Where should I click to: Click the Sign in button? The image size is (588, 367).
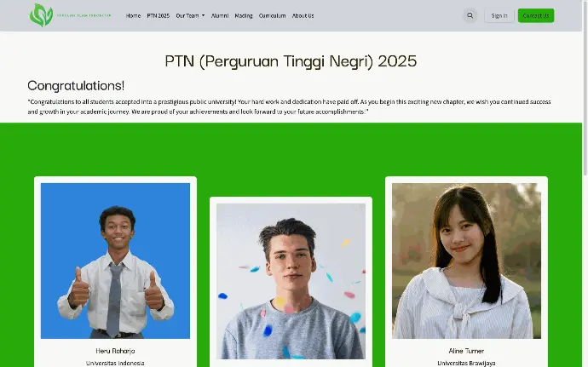coord(499,15)
